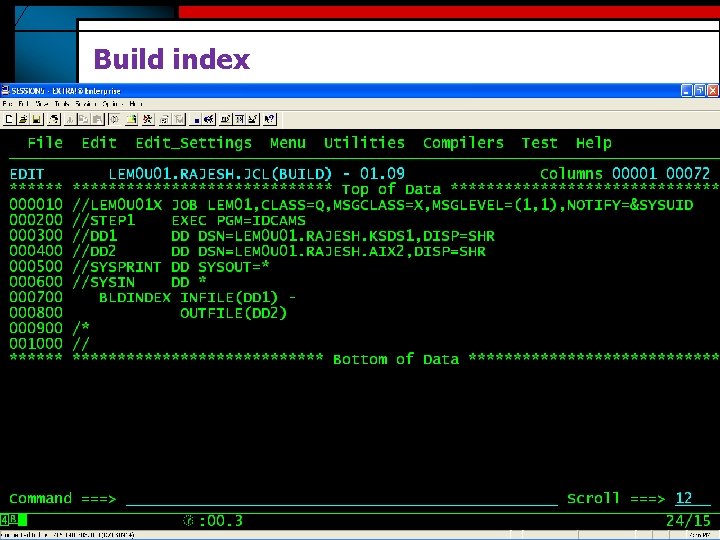Open the Compilers menu
Image resolution: width=720 pixels, height=540 pixels.
pos(463,143)
